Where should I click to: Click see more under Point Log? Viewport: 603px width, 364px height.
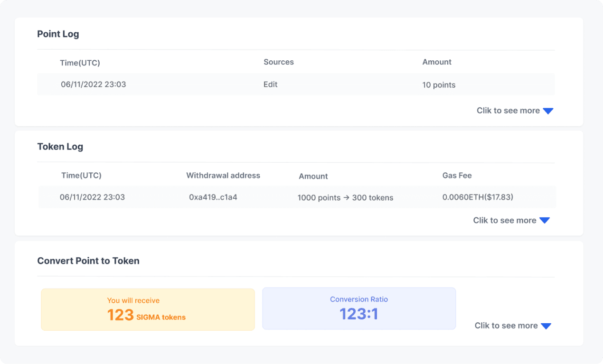pos(508,110)
